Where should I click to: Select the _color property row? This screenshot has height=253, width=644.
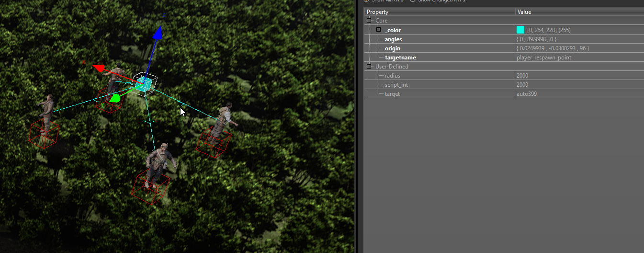pos(504,30)
